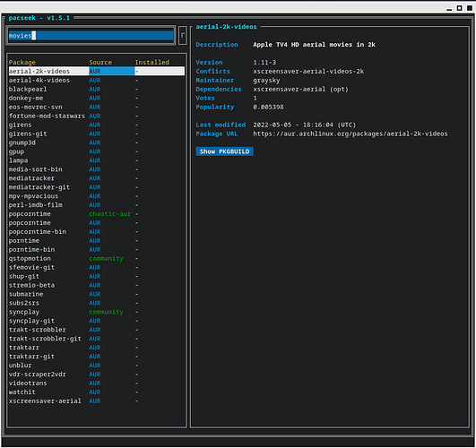This screenshot has height=448, width=476.
Task: Pick the syncplay community package
Action: [x=96, y=312]
